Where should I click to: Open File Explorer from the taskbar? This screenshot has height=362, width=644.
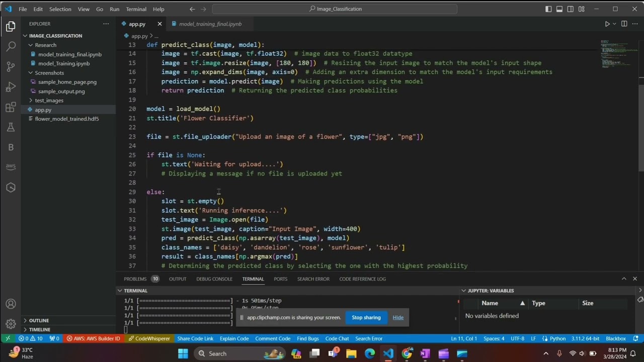[351, 353]
